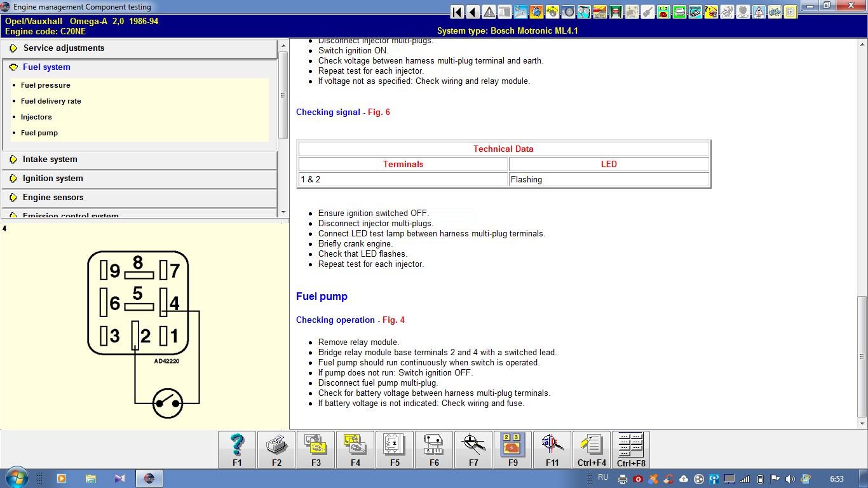Image resolution: width=868 pixels, height=488 pixels.
Task: Click the 'Checking operation' heading
Action: [x=336, y=320]
